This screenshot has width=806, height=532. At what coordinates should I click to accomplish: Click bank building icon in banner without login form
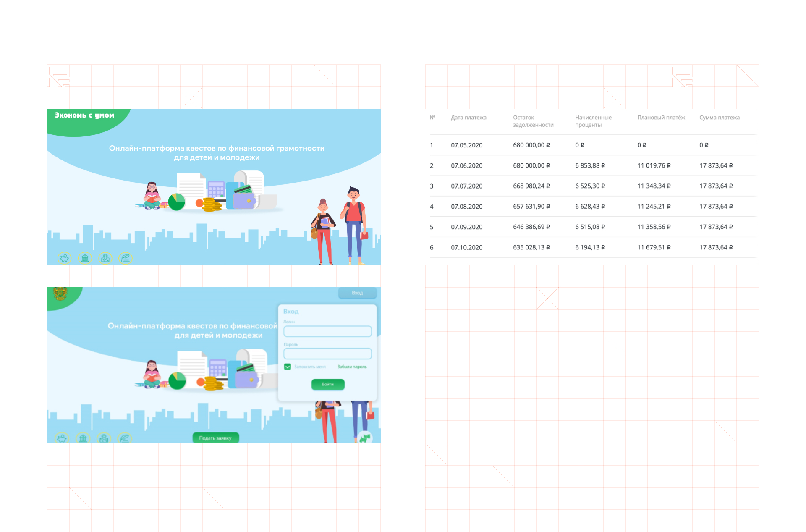[x=85, y=258]
